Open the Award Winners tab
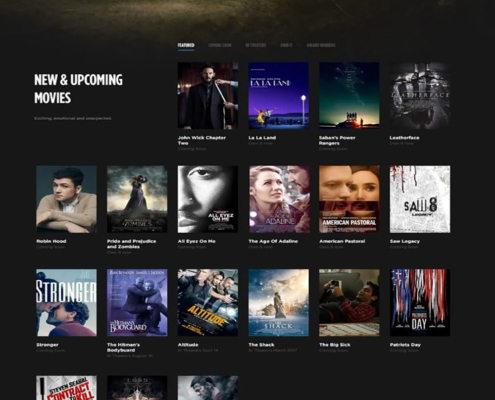This screenshot has height=400, width=495. coord(321,45)
